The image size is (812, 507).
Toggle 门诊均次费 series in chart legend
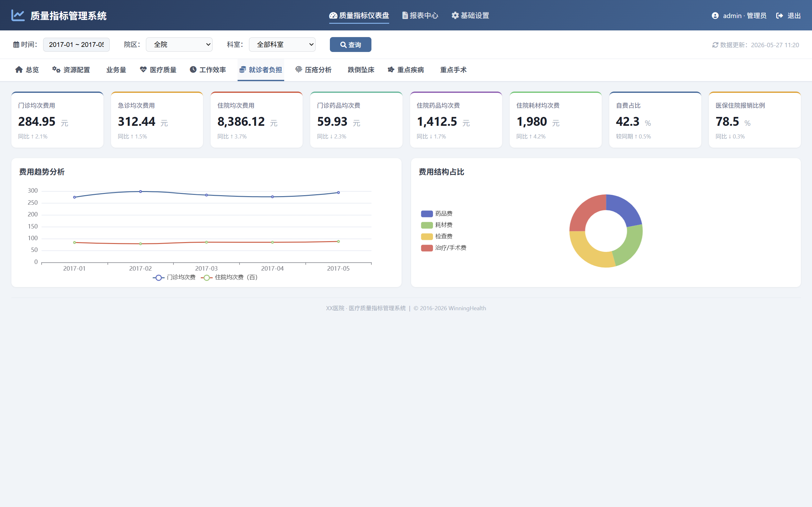(x=174, y=278)
